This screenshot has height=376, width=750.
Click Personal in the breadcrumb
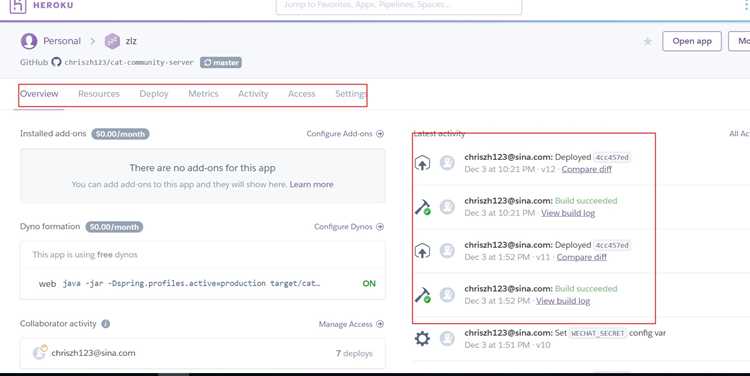point(62,41)
